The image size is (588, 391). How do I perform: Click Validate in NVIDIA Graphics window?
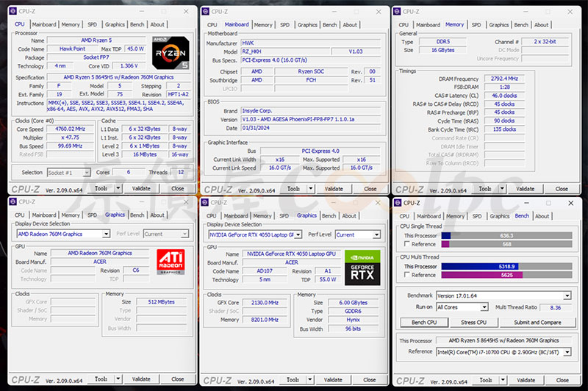[x=333, y=379]
